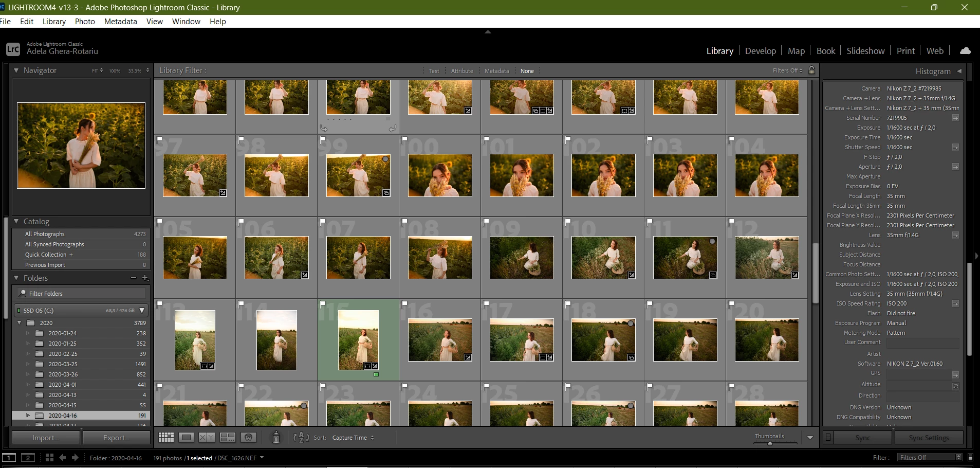Click the Import button
The image size is (980, 468).
point(46,438)
